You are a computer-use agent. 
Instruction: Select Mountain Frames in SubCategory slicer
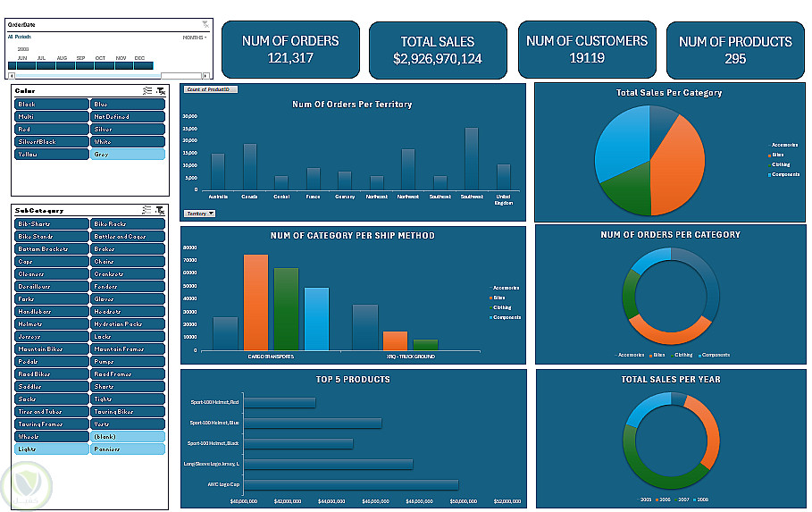click(x=128, y=348)
